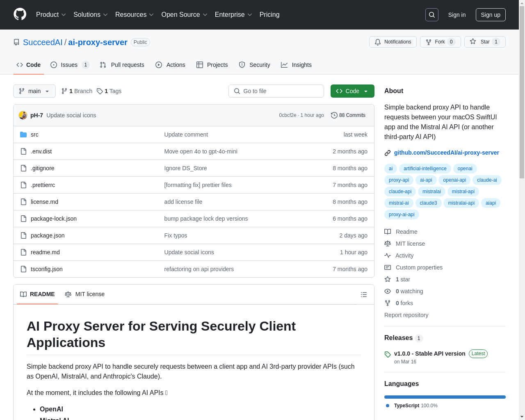This screenshot has height=420, width=525.
Task: Switch to the Actions tab
Action: (x=171, y=65)
